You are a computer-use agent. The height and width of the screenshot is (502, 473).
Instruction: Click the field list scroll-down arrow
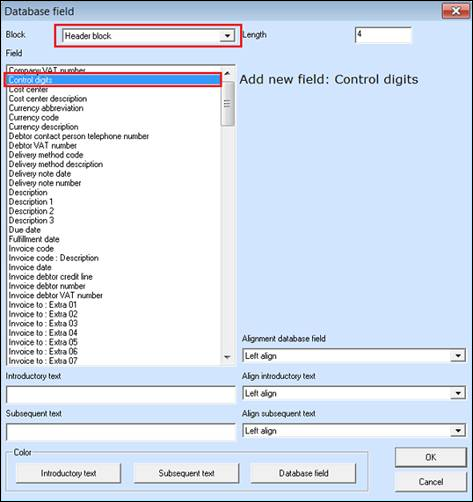pyautogui.click(x=227, y=357)
